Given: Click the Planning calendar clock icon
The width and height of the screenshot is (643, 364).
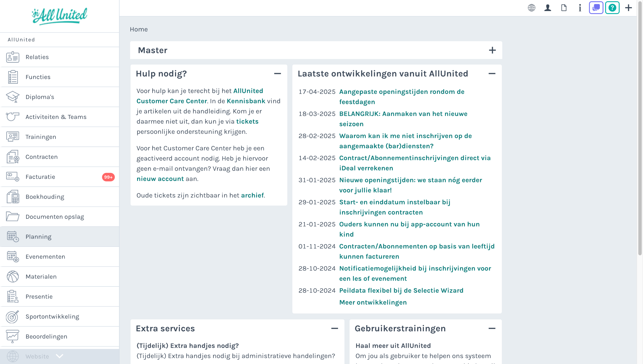Looking at the screenshot, I should coord(13,237).
